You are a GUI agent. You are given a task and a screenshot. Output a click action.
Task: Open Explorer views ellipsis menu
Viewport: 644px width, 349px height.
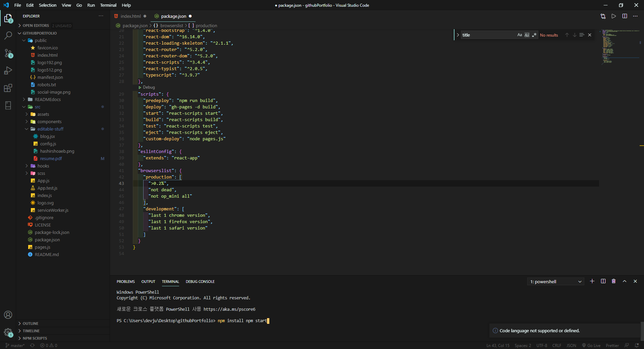coord(101,16)
